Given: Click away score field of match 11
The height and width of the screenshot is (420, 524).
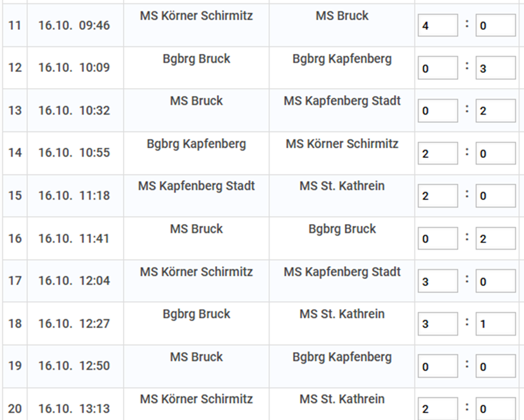Looking at the screenshot, I should click(x=495, y=25).
